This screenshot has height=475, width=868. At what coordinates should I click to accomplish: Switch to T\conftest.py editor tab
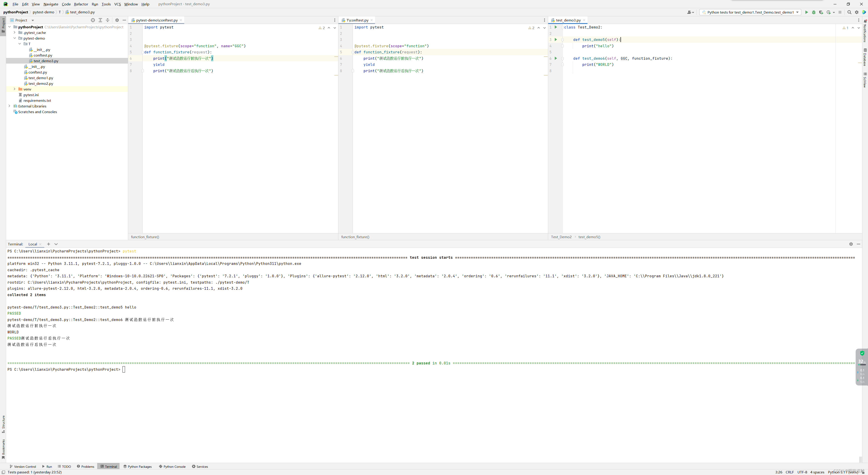click(x=357, y=20)
